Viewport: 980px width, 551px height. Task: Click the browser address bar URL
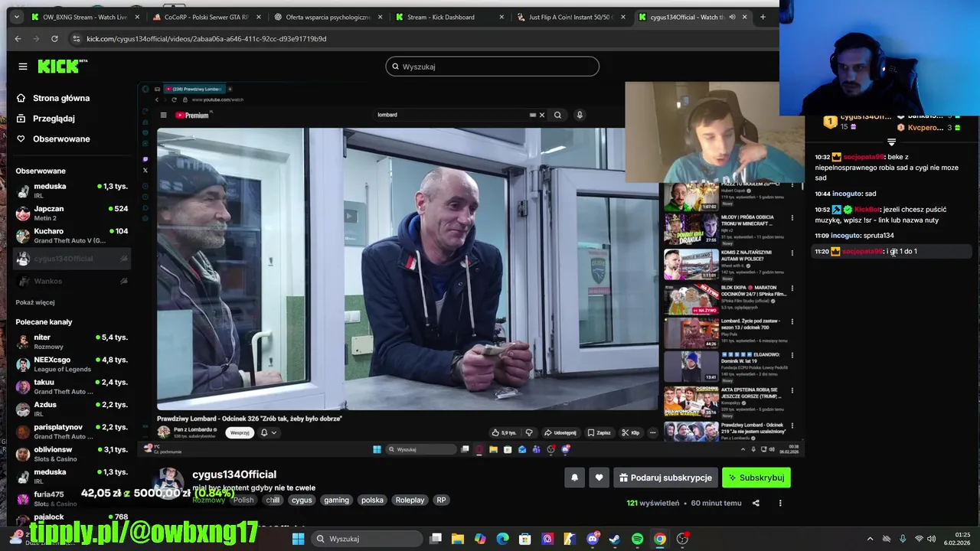tap(207, 38)
